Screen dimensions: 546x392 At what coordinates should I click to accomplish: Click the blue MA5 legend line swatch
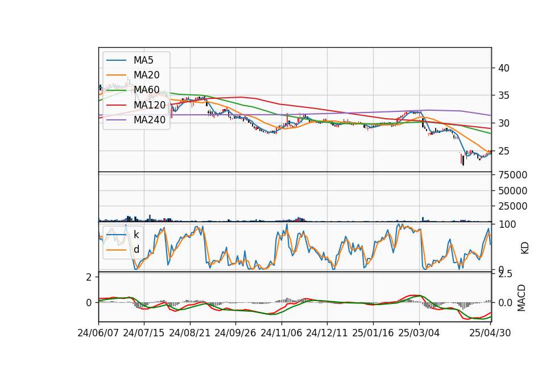pyautogui.click(x=116, y=61)
